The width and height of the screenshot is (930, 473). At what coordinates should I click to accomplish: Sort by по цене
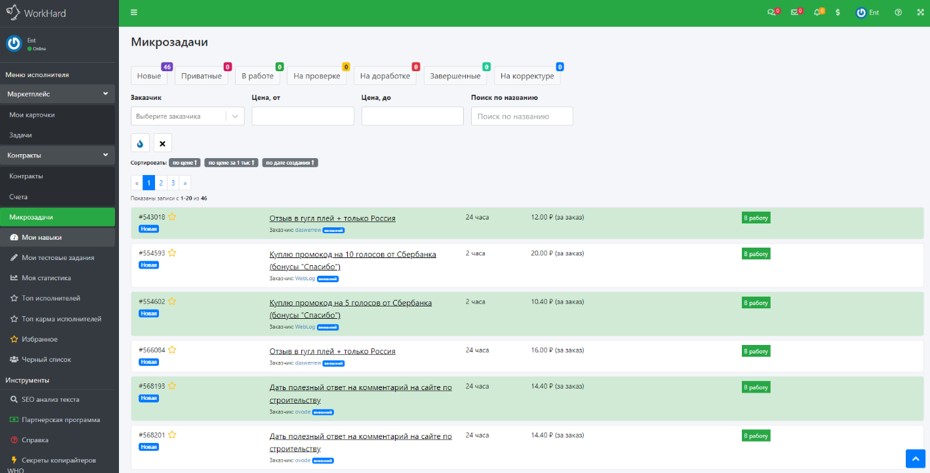(184, 163)
